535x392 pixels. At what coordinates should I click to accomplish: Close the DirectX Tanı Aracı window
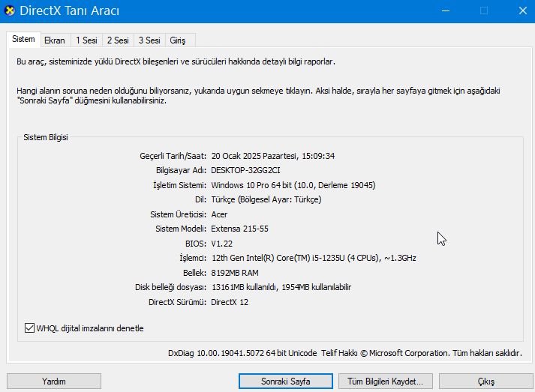(522, 11)
